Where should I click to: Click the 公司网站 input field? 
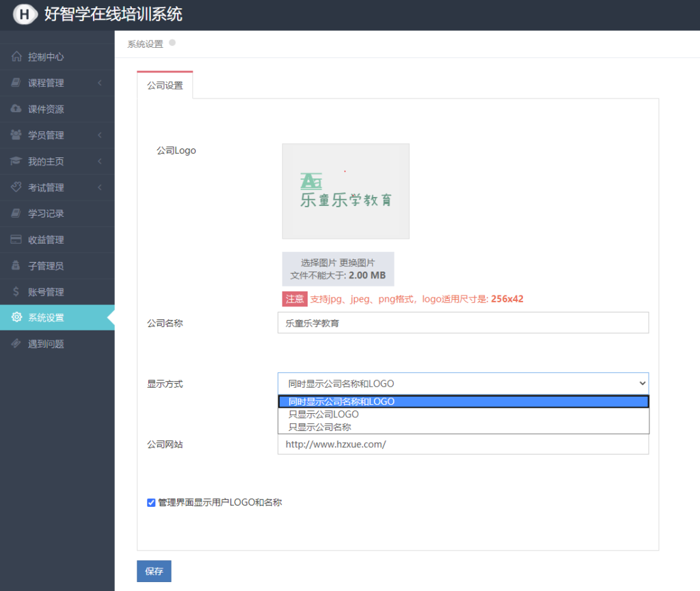coord(463,444)
